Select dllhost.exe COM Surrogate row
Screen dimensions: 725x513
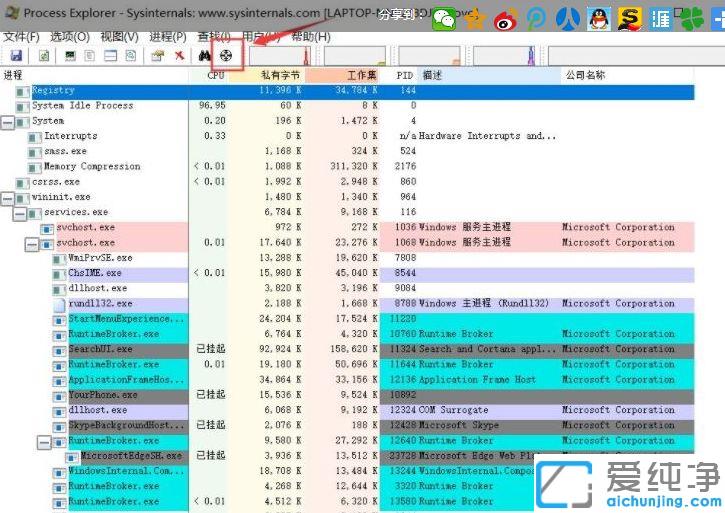click(x=349, y=411)
